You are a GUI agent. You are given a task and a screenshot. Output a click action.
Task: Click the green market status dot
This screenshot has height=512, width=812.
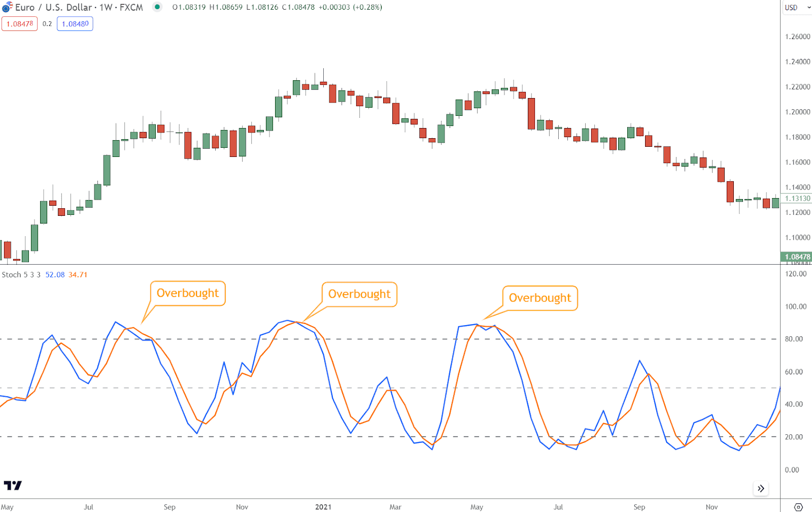157,7
